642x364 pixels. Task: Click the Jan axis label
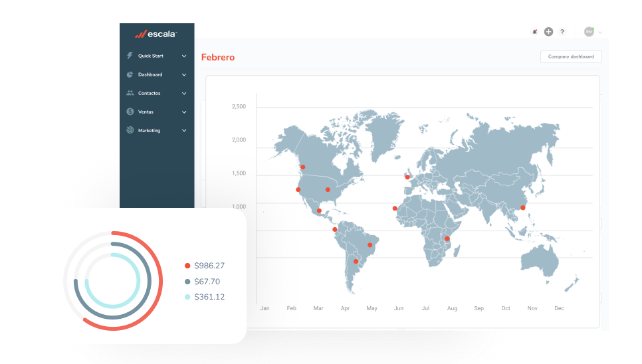tap(265, 308)
